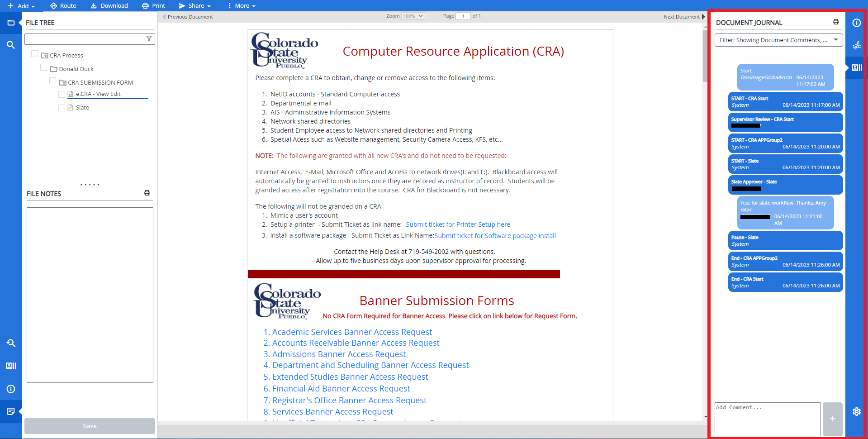Go to Next Document

point(684,17)
